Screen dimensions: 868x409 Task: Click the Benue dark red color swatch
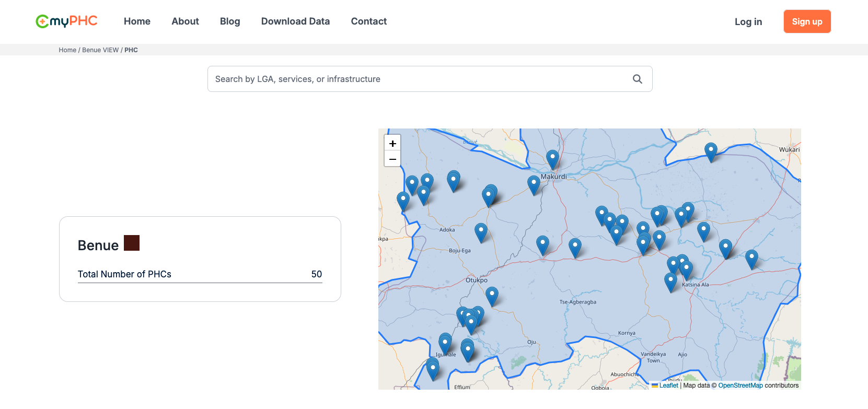(132, 243)
